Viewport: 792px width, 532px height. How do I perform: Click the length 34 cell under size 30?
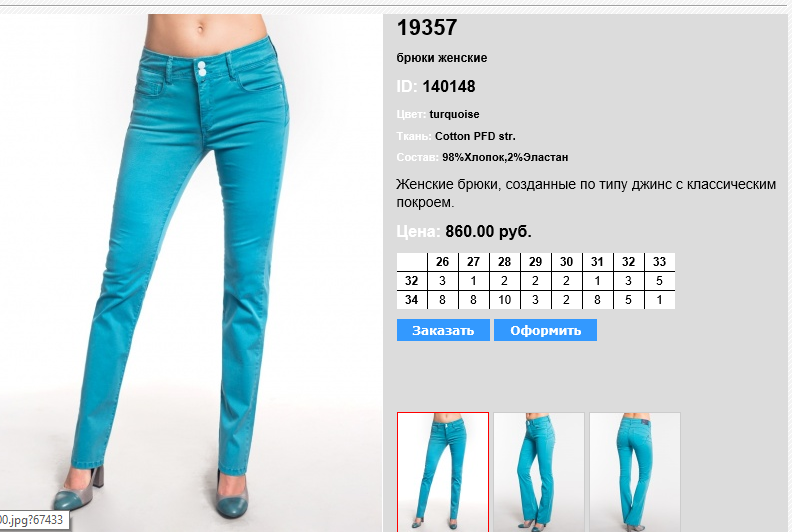coord(566,300)
